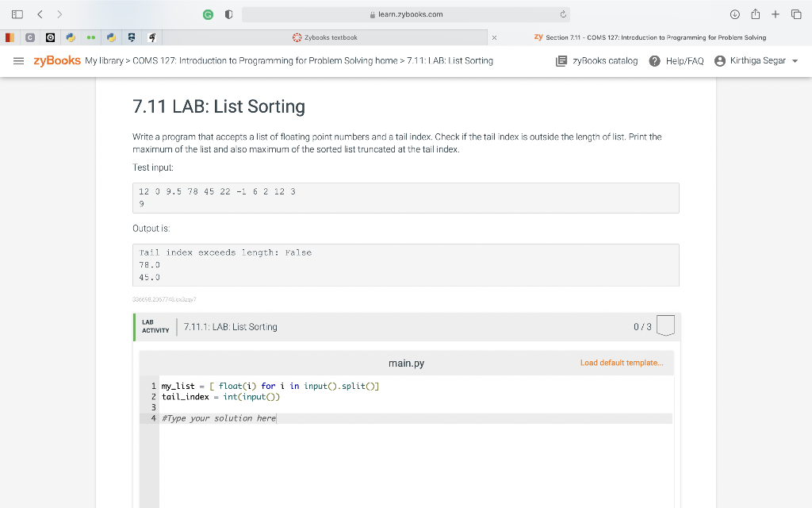Image resolution: width=812 pixels, height=508 pixels.
Task: Click the Safari sidebar icon
Action: 17,13
